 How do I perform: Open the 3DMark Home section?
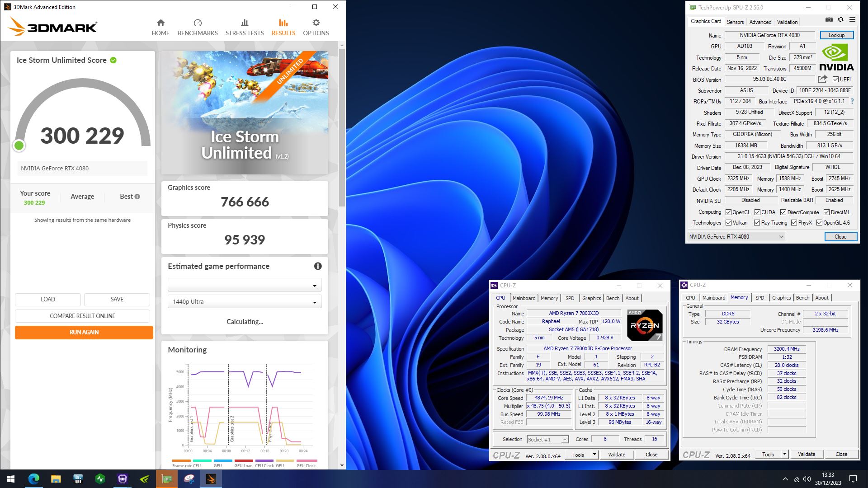tap(160, 28)
